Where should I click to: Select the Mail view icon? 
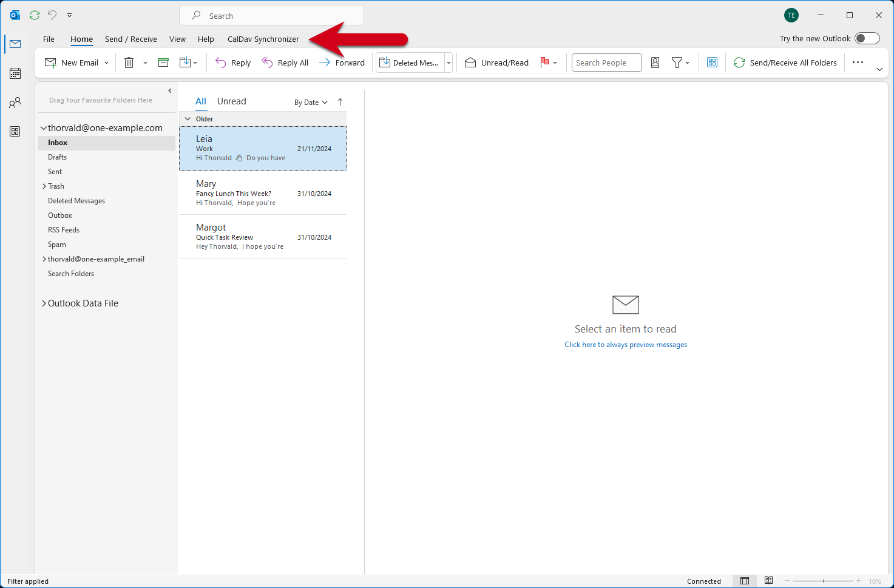(x=15, y=44)
